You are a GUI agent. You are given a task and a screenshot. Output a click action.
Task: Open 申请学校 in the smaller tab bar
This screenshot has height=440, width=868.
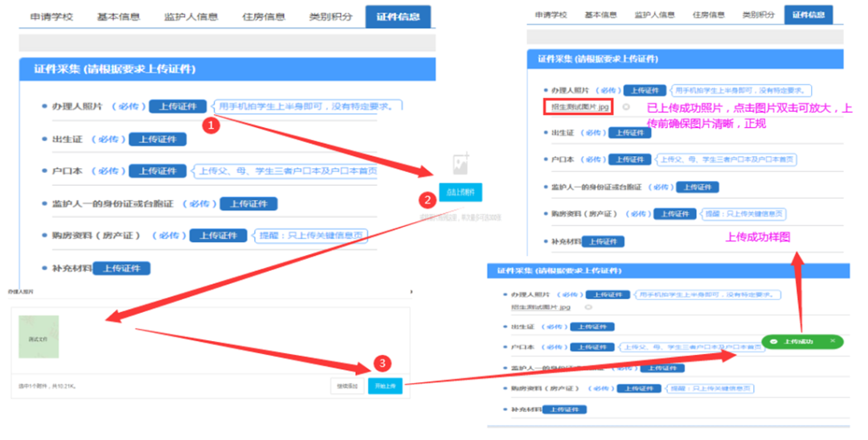point(551,15)
